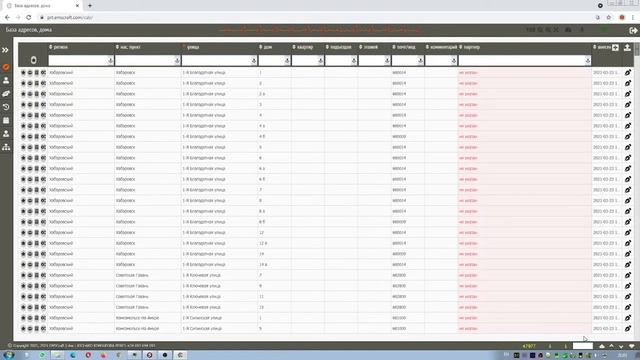Open the building icon in sidebar
This screenshot has width=640, height=360.
coord(6,120)
